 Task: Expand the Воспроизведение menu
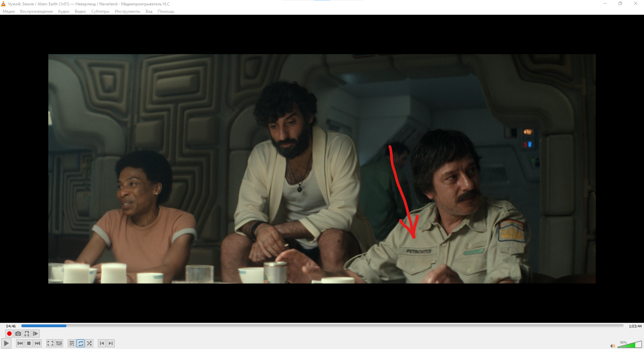tap(36, 11)
